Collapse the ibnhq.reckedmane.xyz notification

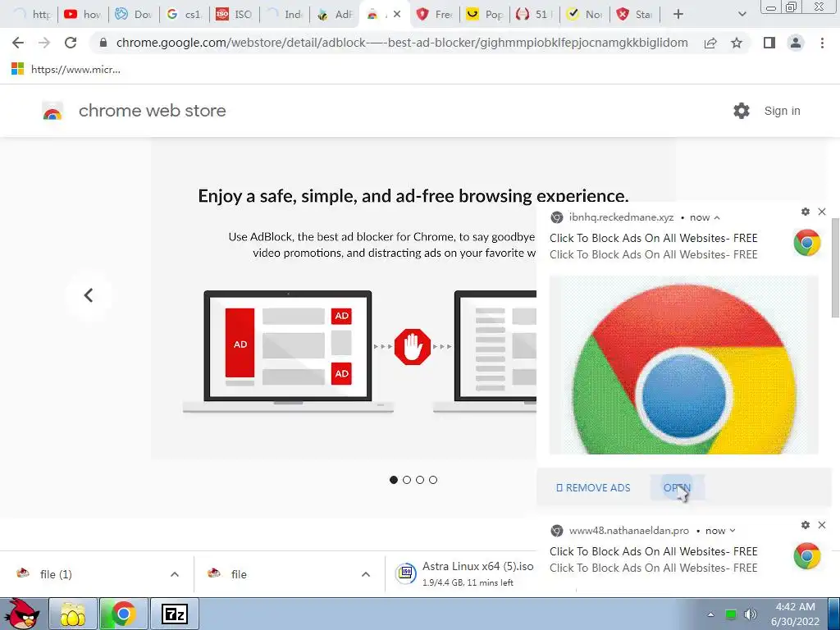tap(717, 217)
